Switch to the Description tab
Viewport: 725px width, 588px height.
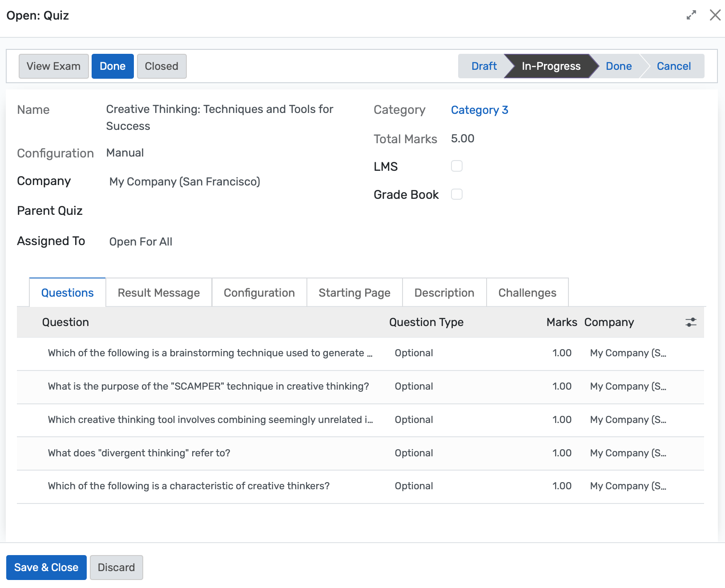click(444, 292)
